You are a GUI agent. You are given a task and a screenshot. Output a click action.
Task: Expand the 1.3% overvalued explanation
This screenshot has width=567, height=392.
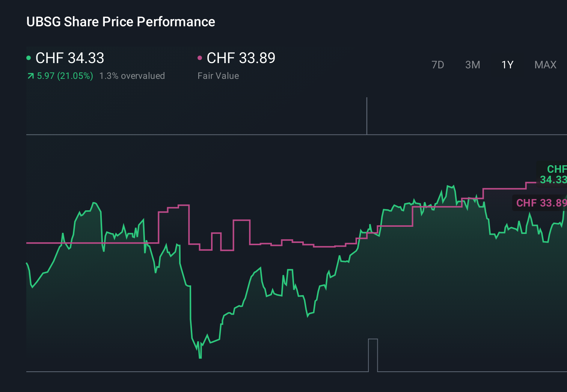point(132,76)
